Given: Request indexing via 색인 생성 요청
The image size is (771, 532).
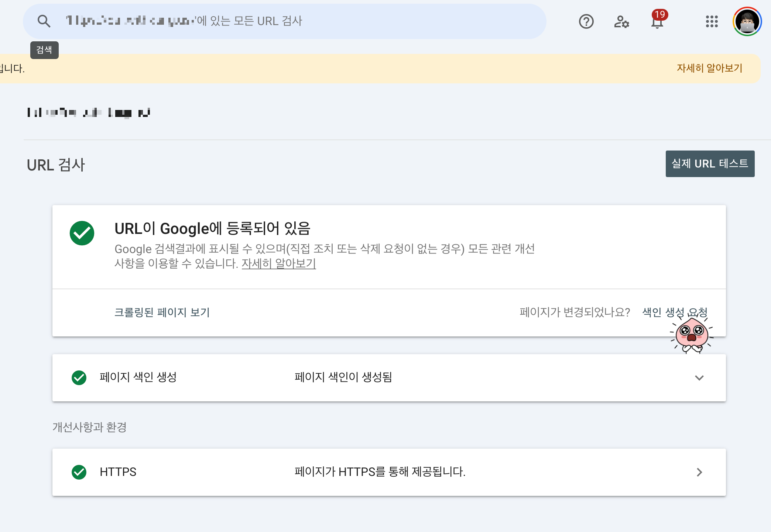Looking at the screenshot, I should 675,312.
